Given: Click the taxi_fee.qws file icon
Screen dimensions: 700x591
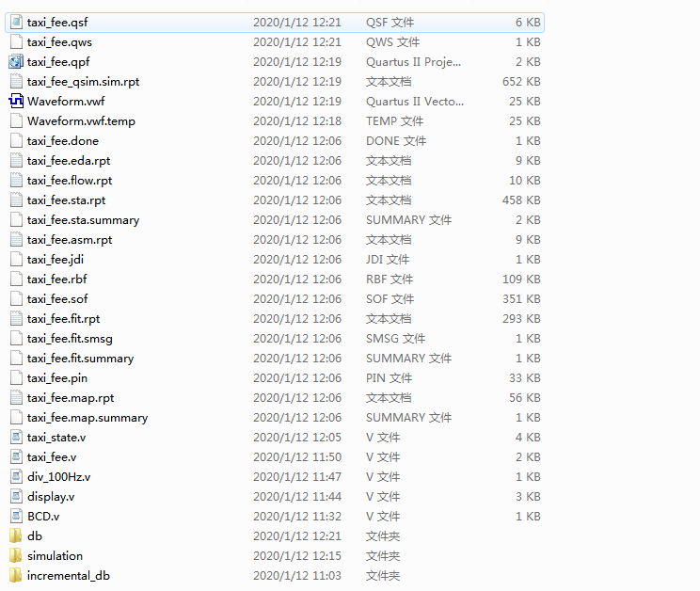Looking at the screenshot, I should pos(16,42).
